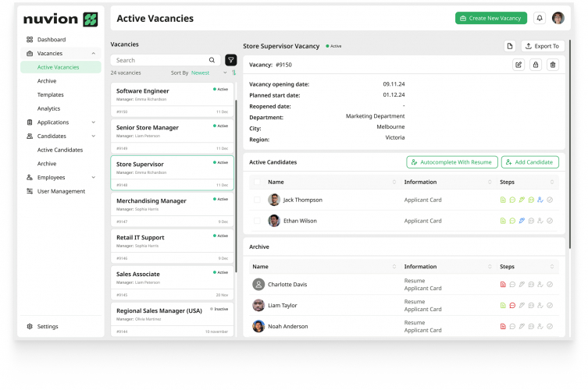Open Jack Thompson's Applicant Card link

pyautogui.click(x=422, y=200)
